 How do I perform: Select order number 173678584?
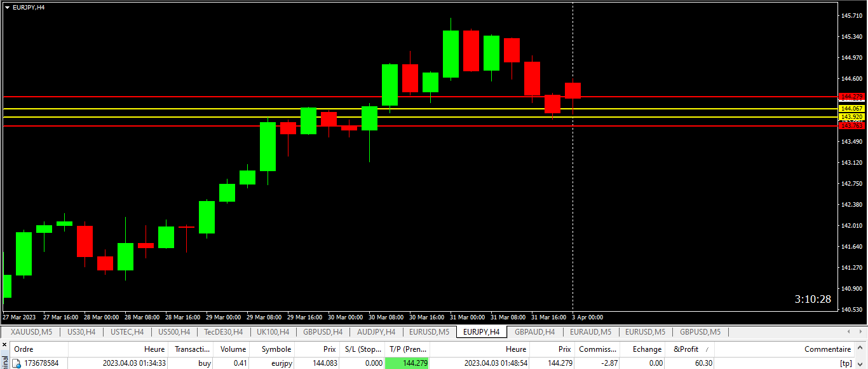coord(41,363)
